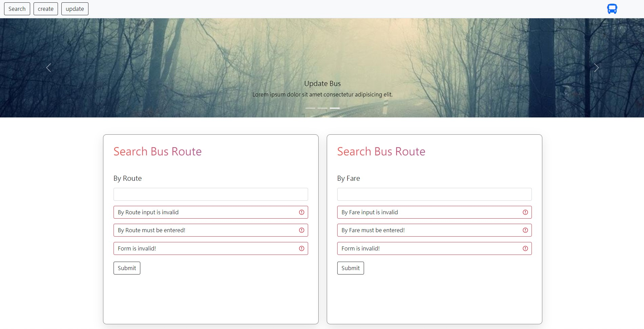Click the blue bus logo icon
Image resolution: width=644 pixels, height=329 pixels.
[x=611, y=8]
